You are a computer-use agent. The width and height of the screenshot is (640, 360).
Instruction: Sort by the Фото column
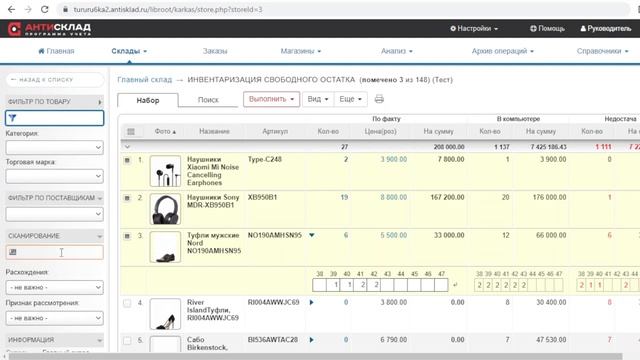pyautogui.click(x=165, y=131)
